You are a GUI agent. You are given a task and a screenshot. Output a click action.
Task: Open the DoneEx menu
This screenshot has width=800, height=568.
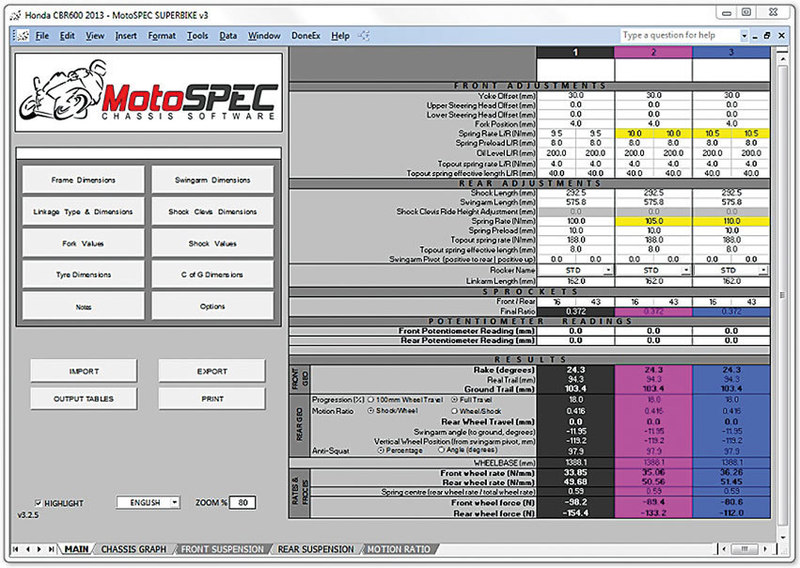pos(306,36)
